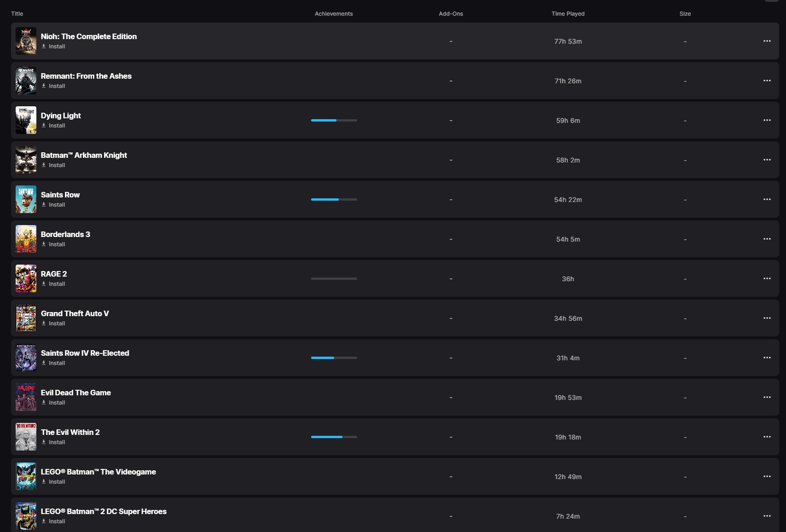Click The Evil Within 2 cover art
Image resolution: width=786 pixels, height=532 pixels.
click(x=26, y=437)
